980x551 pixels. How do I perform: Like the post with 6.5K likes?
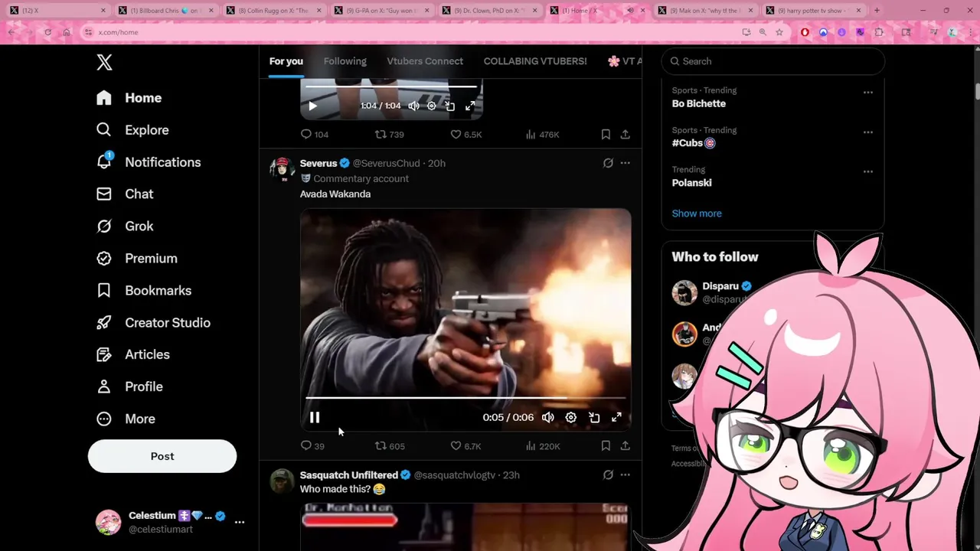click(465, 135)
